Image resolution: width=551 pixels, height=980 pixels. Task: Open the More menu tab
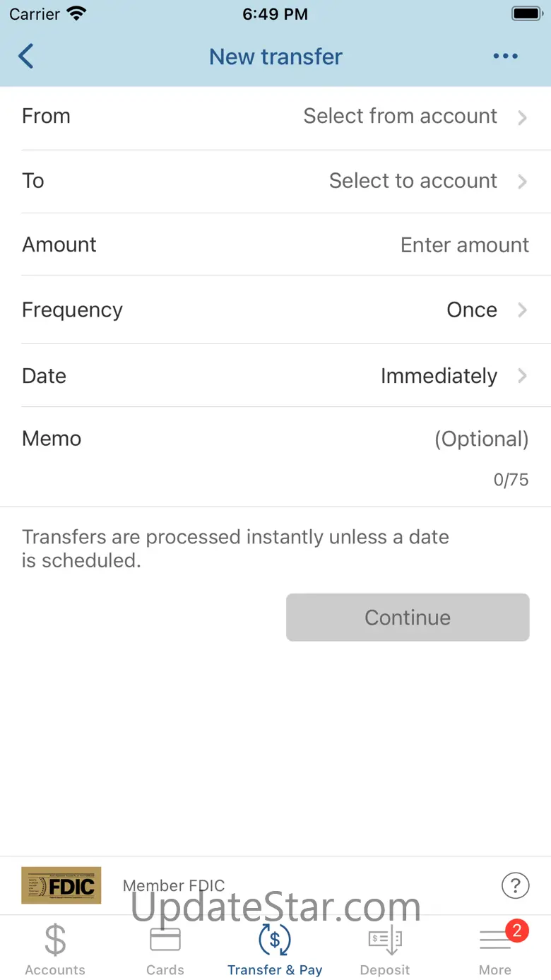pos(494,950)
